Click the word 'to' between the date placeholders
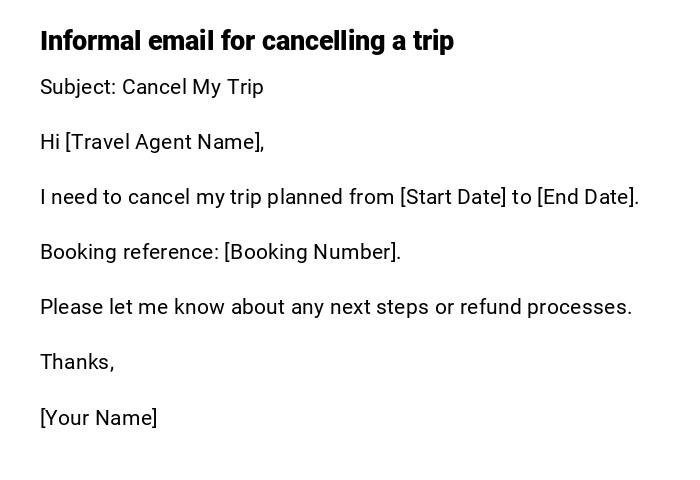The height and width of the screenshot is (480, 700). coord(521,197)
